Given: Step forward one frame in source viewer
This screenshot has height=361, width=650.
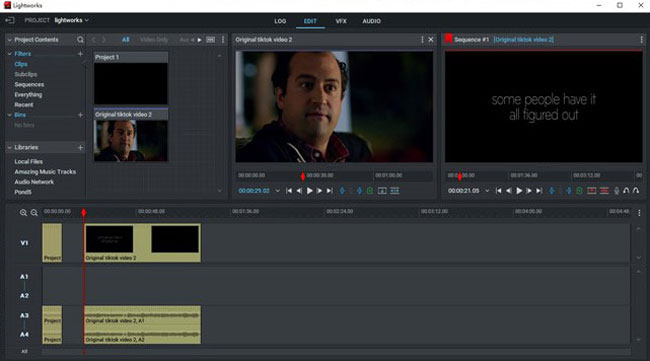Looking at the screenshot, I should [x=320, y=191].
